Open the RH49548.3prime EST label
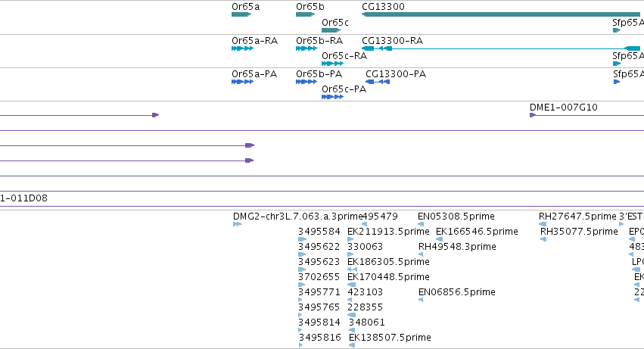The image size is (644, 349). click(457, 247)
